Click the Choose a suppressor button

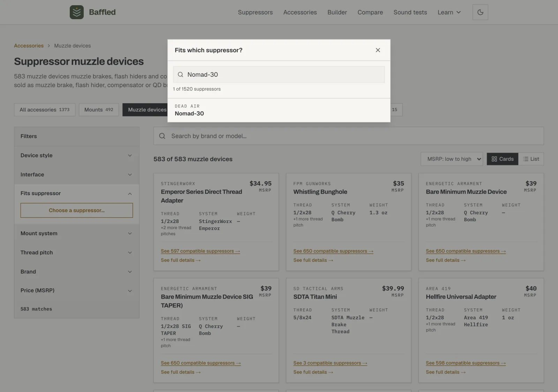(x=77, y=210)
